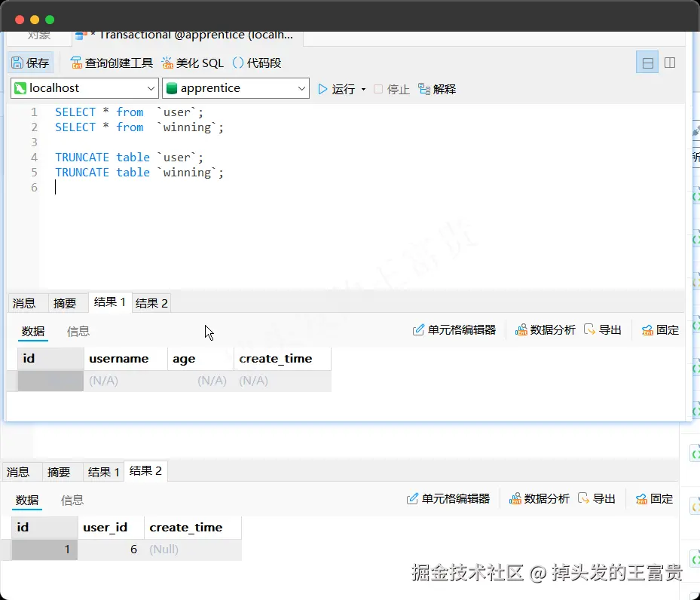The height and width of the screenshot is (600, 700).
Task: Click line 4 TRUNCATE table user statement
Action: click(129, 157)
